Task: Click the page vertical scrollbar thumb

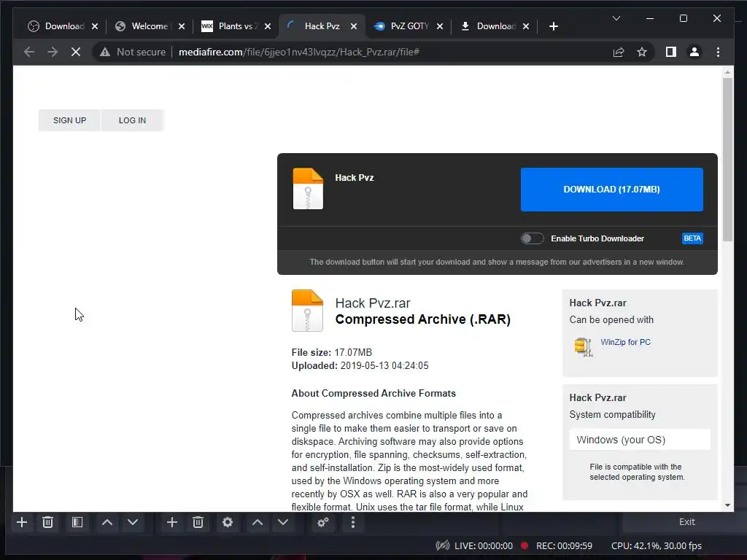Action: tap(727, 160)
